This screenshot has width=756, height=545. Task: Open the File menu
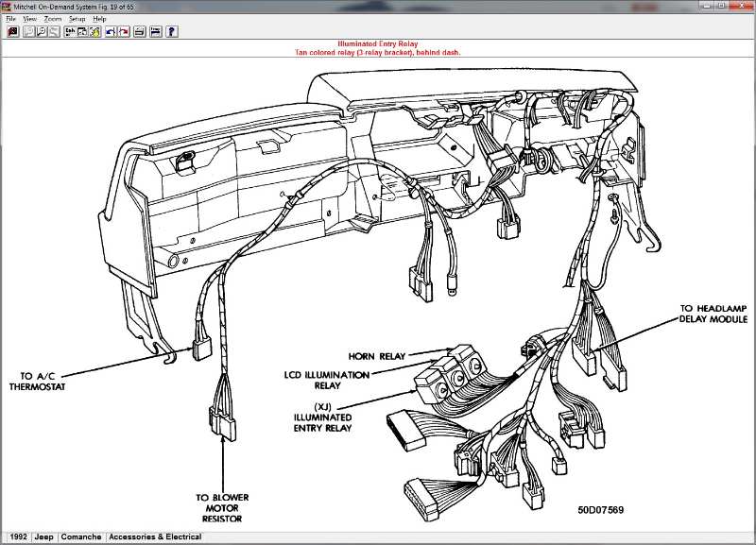[11, 19]
